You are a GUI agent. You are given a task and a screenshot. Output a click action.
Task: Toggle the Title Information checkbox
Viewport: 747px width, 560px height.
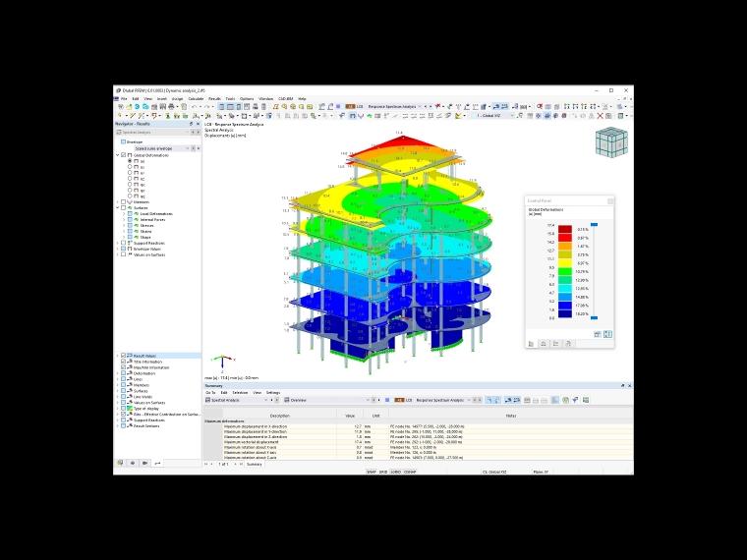[x=124, y=362]
